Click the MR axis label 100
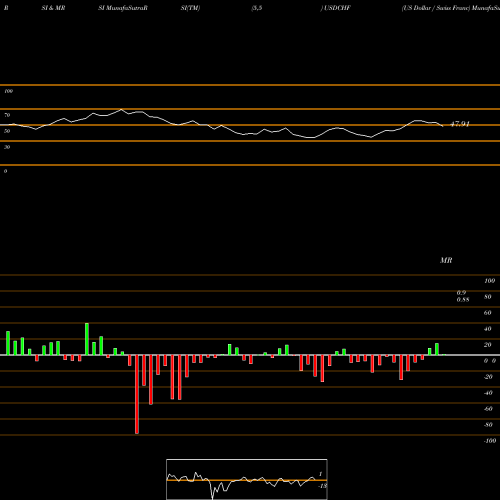 490,281
